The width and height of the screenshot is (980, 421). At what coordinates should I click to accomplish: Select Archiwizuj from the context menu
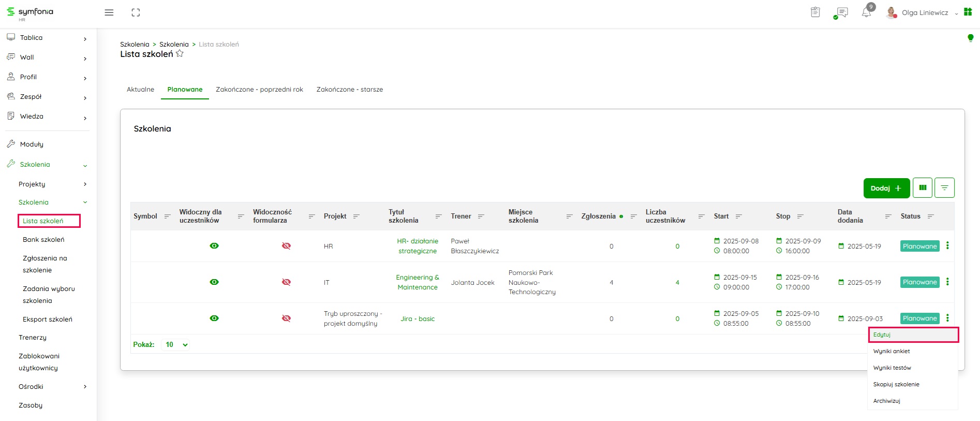pyautogui.click(x=887, y=401)
